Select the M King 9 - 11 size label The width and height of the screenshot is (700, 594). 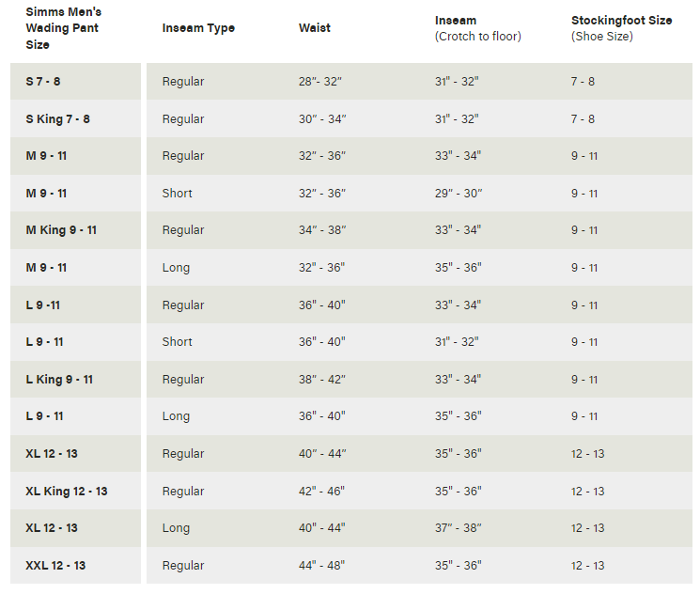pyautogui.click(x=61, y=230)
